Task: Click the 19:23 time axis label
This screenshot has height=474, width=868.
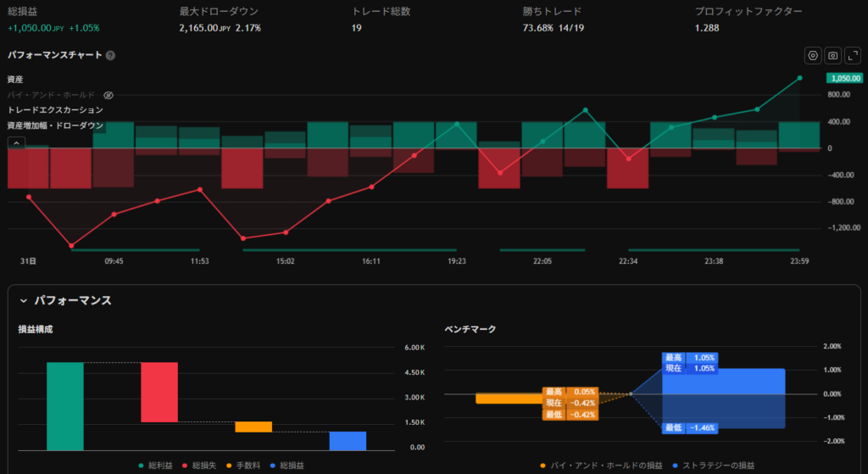Action: 456,262
